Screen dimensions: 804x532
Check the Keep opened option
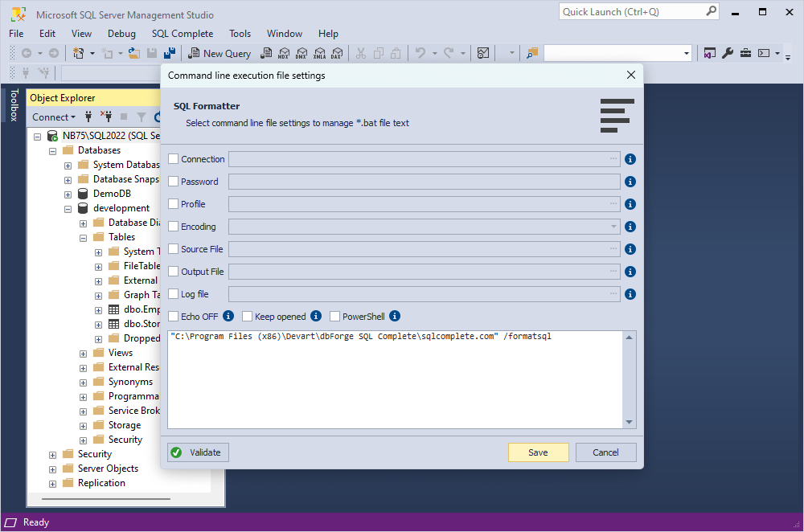[247, 317]
